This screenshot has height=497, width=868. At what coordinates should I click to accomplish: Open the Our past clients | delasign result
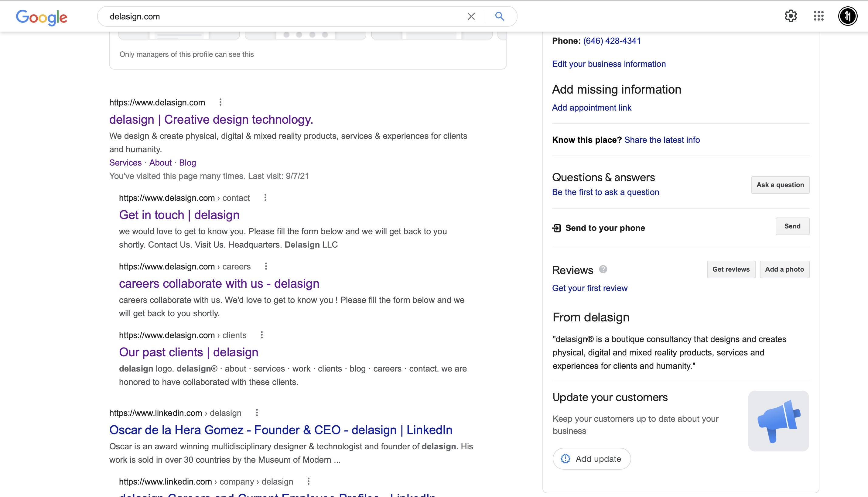pos(188,352)
